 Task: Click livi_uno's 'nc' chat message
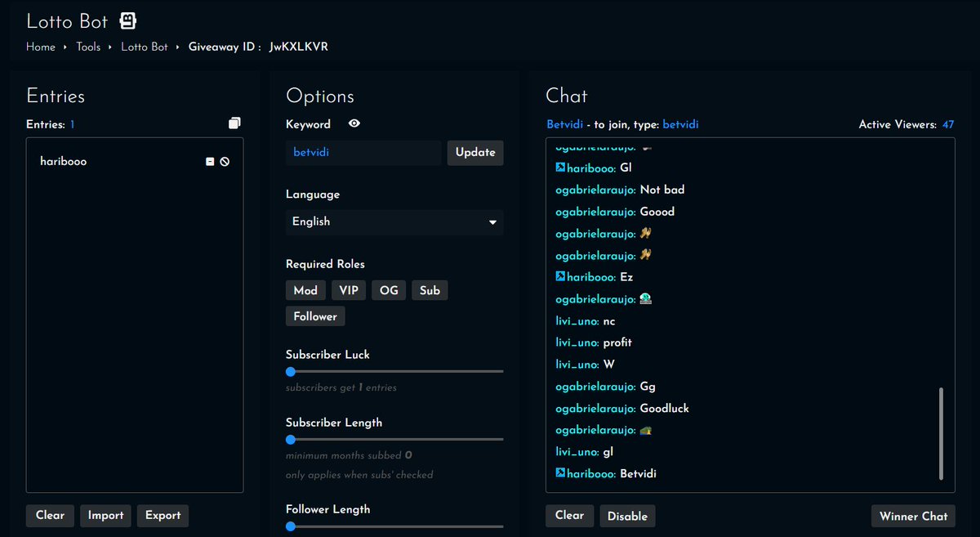click(x=609, y=321)
